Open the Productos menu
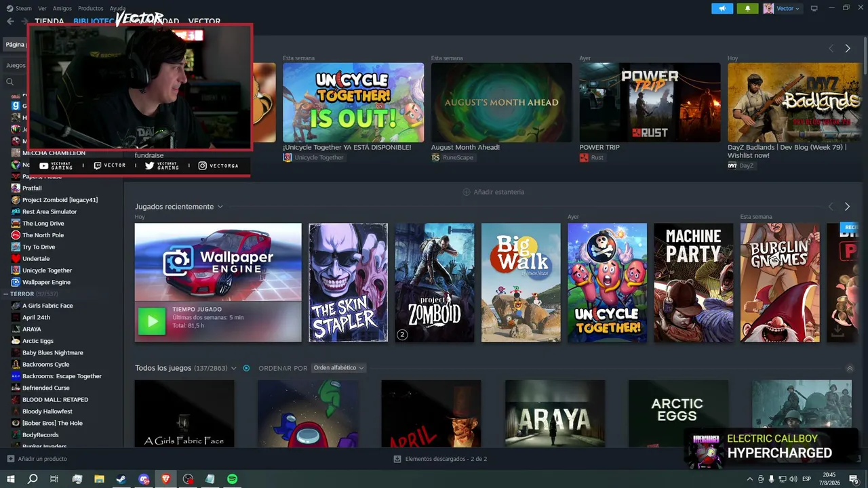The image size is (868, 488). click(x=91, y=8)
